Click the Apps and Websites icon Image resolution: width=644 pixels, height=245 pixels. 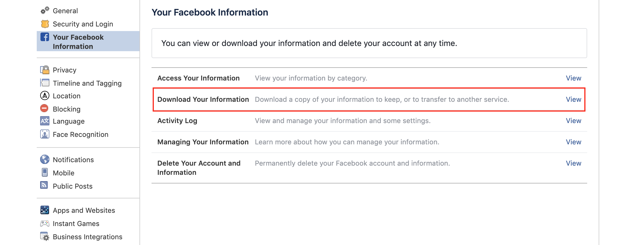[x=45, y=210]
